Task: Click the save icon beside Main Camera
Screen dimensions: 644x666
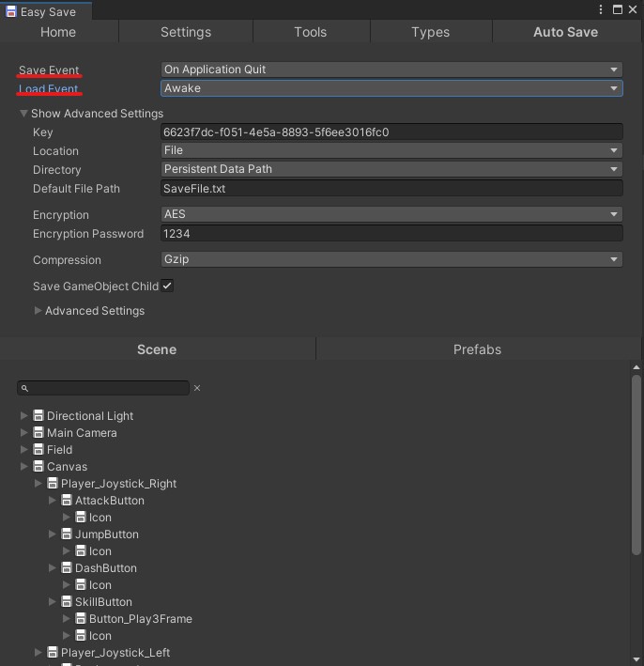Action: 38,432
